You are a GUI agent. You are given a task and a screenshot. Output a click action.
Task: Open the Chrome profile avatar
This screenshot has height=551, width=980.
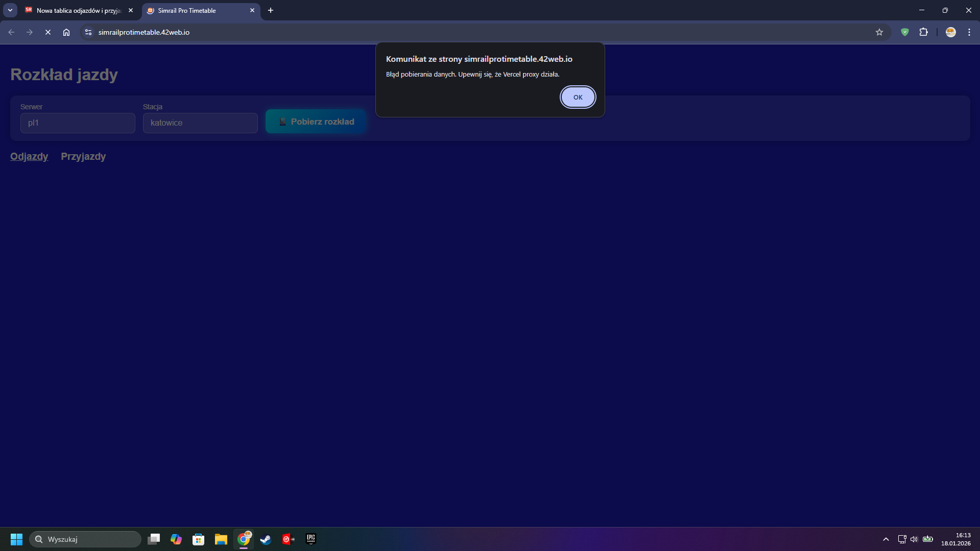(x=951, y=32)
